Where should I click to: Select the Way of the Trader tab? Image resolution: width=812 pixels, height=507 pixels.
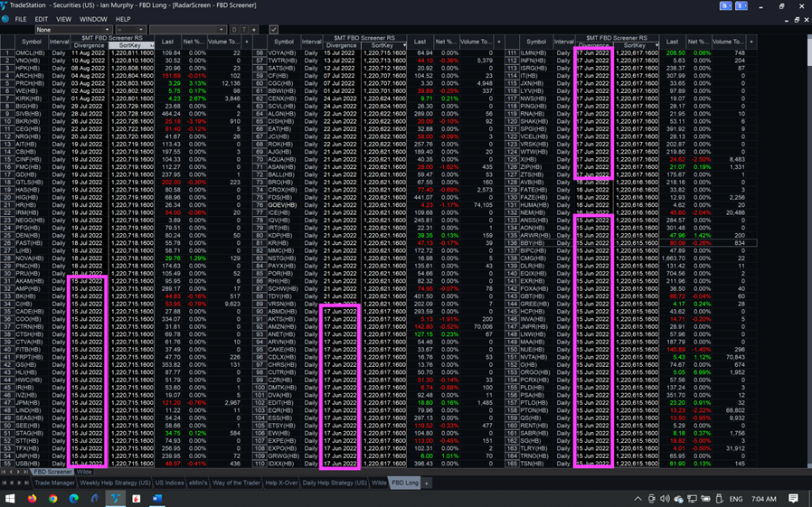235,484
